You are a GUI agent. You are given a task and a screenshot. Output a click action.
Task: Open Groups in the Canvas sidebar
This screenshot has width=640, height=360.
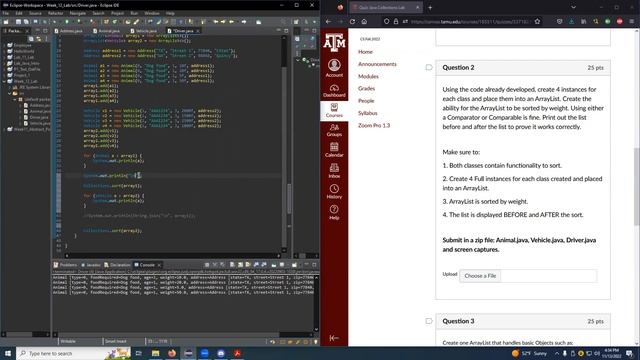334,130
